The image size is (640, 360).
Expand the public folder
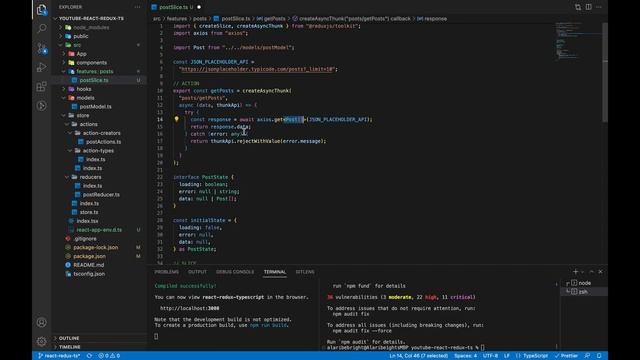[x=80, y=36]
